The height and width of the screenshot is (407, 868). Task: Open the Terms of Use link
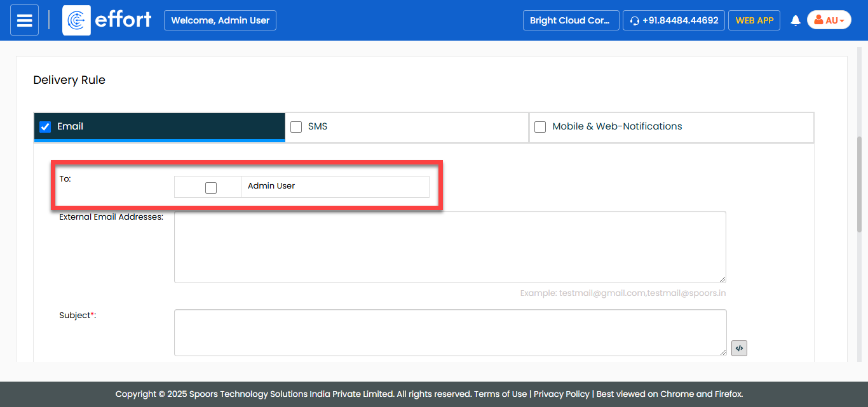[502, 394]
